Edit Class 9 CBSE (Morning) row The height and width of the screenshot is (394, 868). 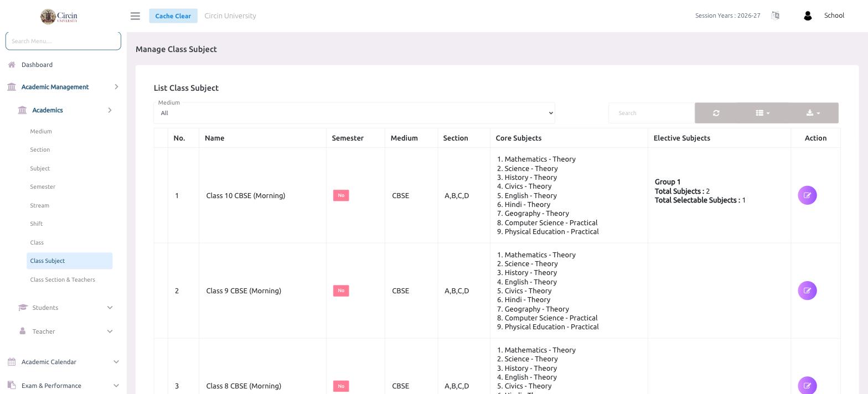pos(807,291)
